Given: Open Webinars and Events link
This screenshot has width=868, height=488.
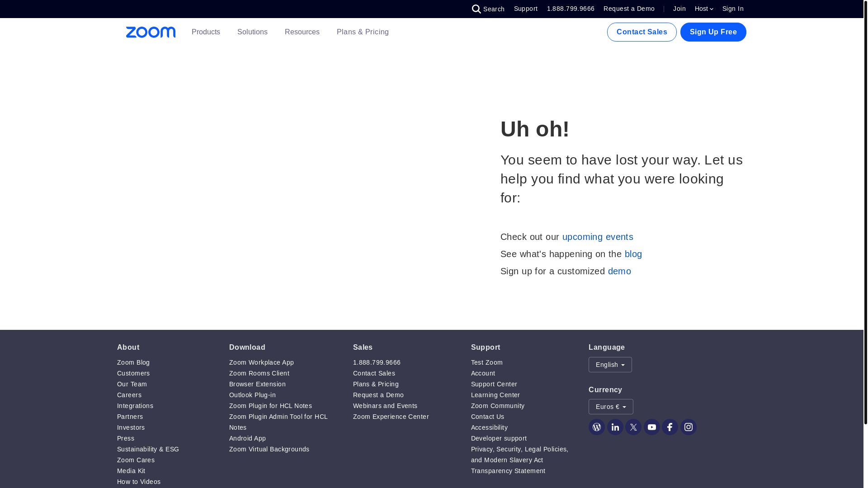Looking at the screenshot, I should (x=385, y=406).
